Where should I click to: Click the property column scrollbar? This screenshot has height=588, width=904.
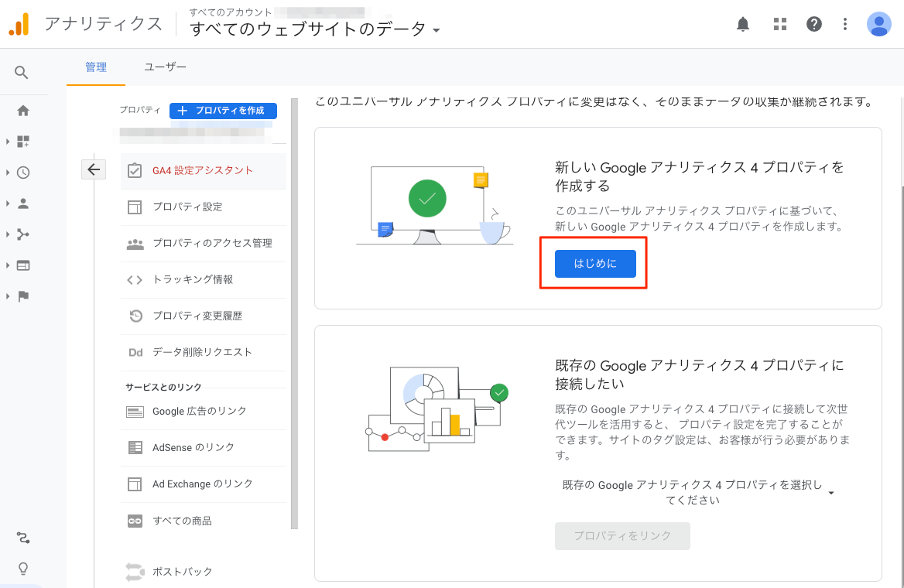pyautogui.click(x=295, y=313)
